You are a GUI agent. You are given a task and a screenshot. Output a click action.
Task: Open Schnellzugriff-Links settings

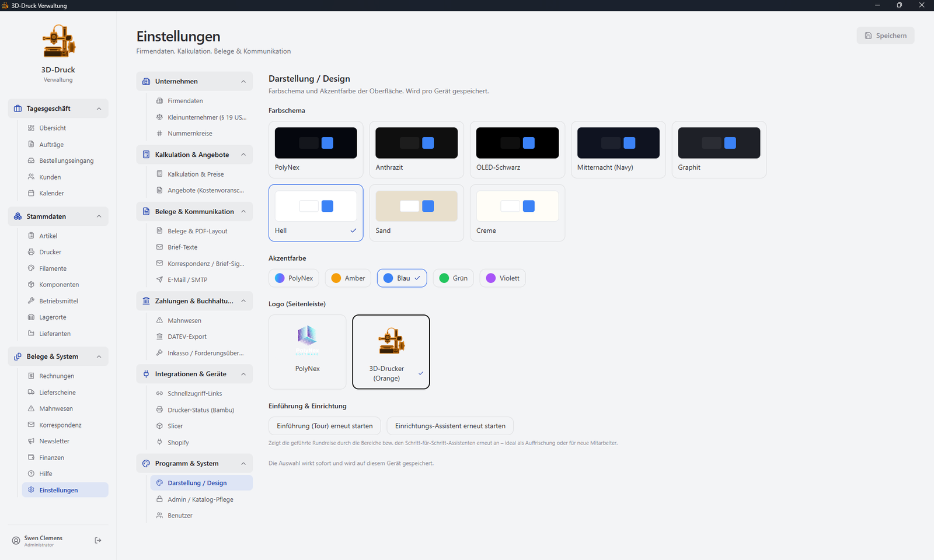click(201, 394)
